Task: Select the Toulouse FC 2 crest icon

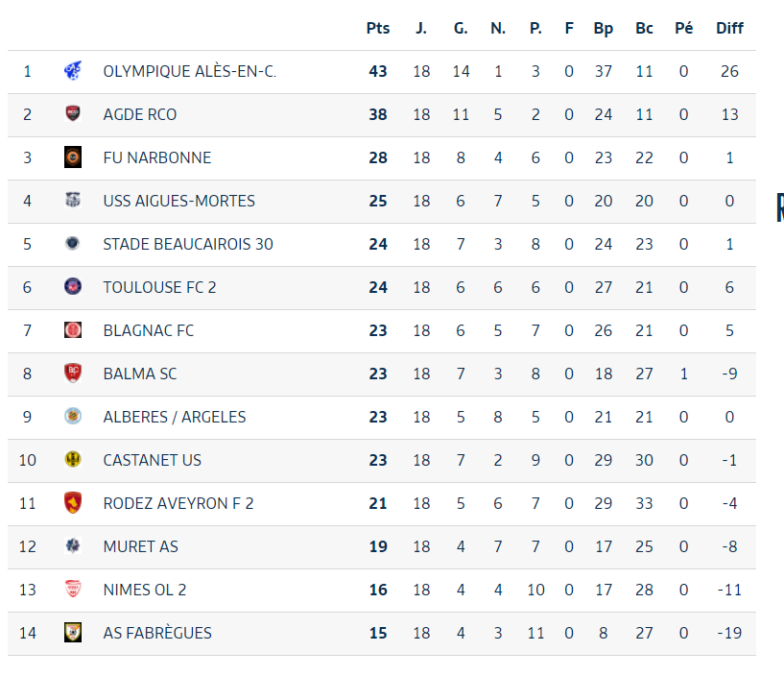Action: pos(73,287)
